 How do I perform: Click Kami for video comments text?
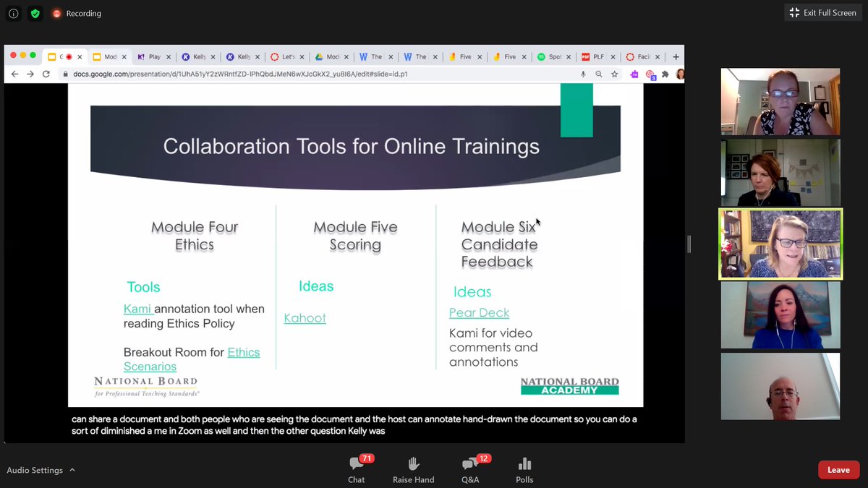click(493, 347)
